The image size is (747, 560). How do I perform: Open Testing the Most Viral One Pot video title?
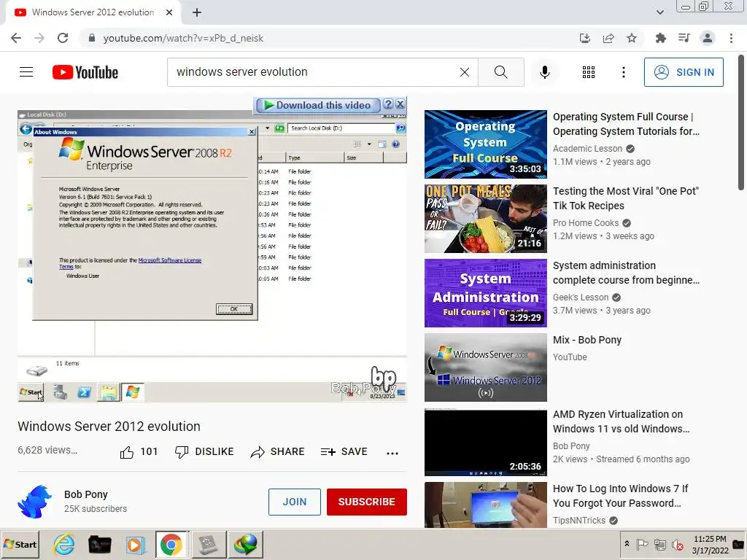click(625, 198)
